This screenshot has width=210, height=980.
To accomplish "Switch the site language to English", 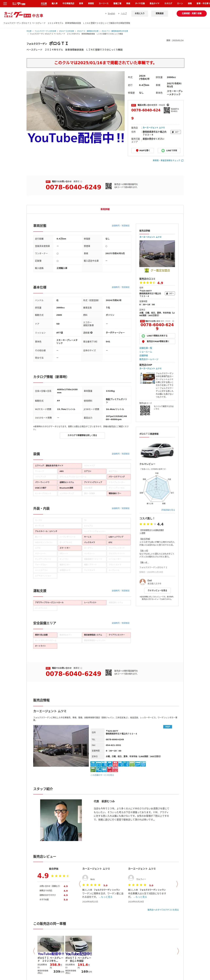I will 111,13.
